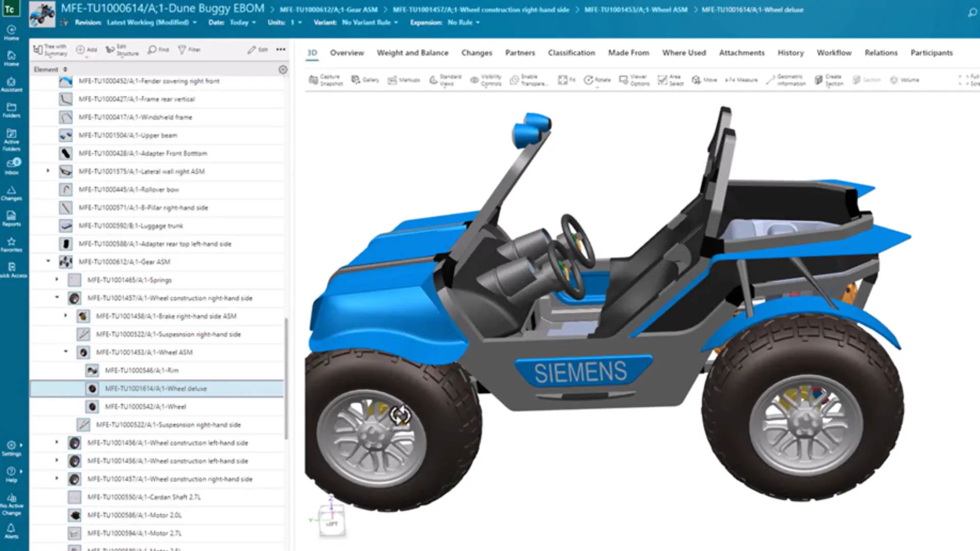Image resolution: width=980 pixels, height=551 pixels.
Task: Open Inbox in left sidebar
Action: pyautogui.click(x=11, y=166)
